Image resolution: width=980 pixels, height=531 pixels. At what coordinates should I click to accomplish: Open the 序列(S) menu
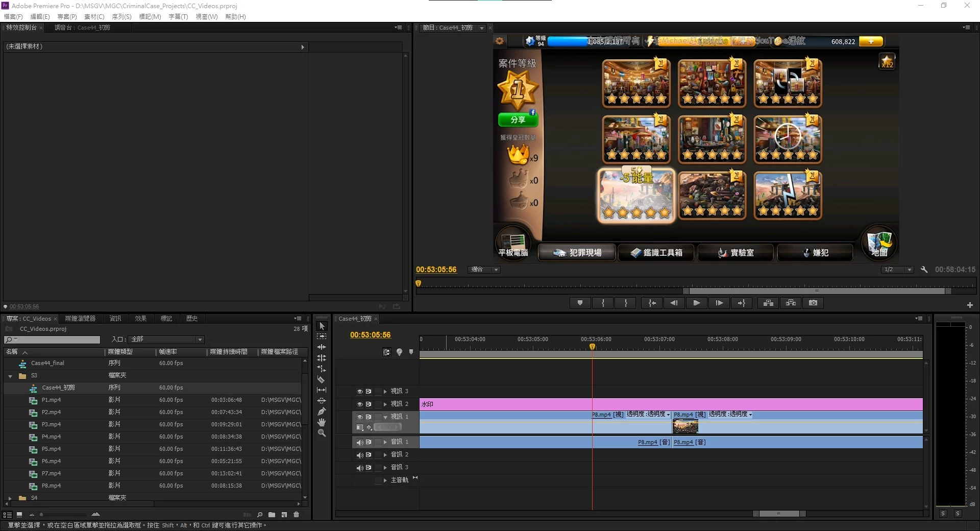click(121, 16)
